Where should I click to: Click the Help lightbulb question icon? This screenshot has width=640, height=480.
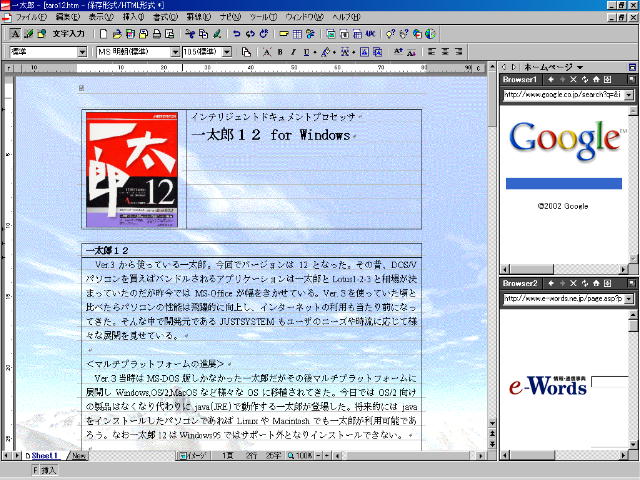pos(390,34)
